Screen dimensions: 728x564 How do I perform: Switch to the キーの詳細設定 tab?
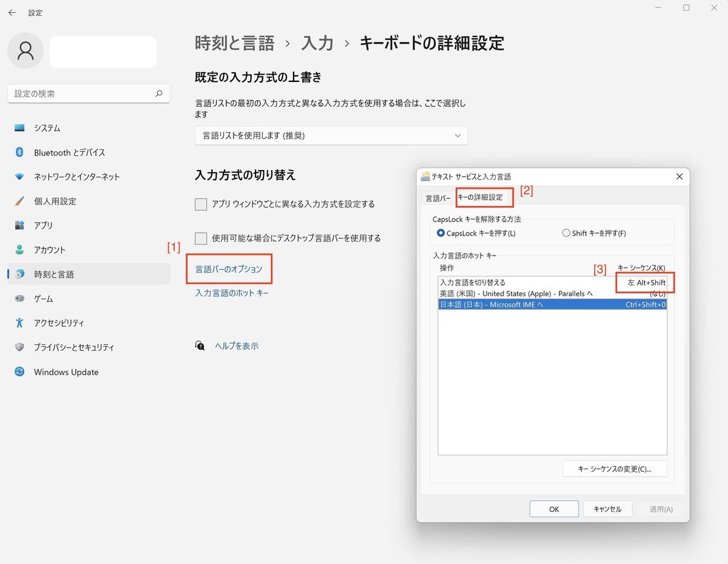point(484,198)
